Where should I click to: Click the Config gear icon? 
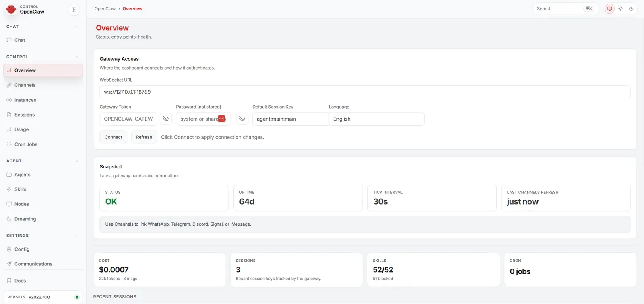[x=9, y=249]
